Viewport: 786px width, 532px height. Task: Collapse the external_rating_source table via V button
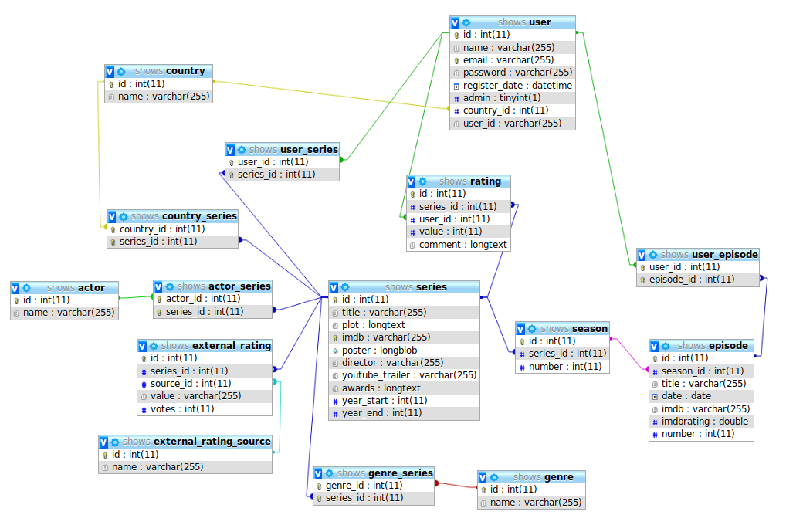point(104,442)
